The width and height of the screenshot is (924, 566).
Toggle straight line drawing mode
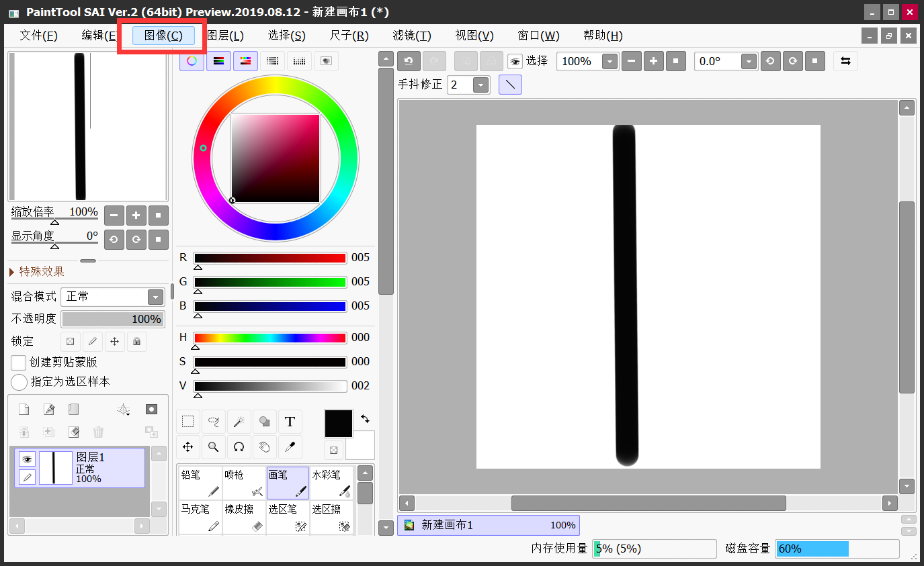pos(511,85)
